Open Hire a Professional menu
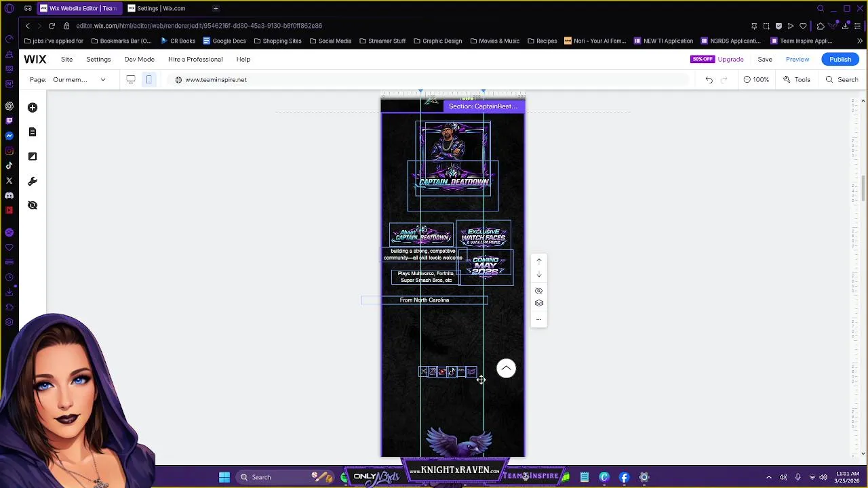Image resolution: width=868 pixels, height=488 pixels. (195, 60)
